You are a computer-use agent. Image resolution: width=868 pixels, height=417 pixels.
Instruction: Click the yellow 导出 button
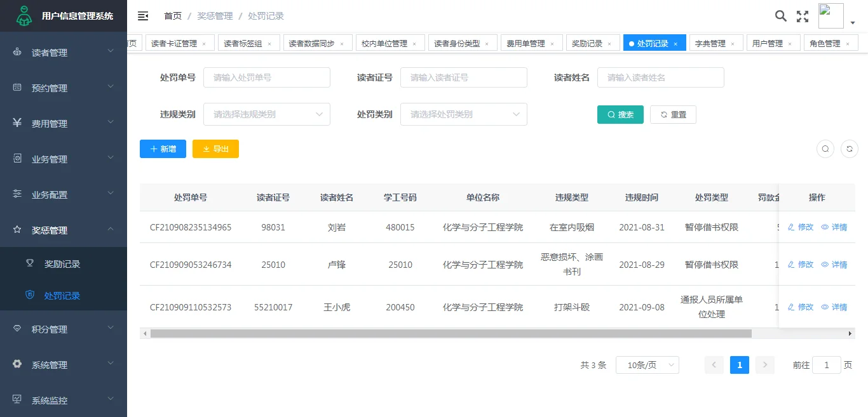tap(215, 149)
